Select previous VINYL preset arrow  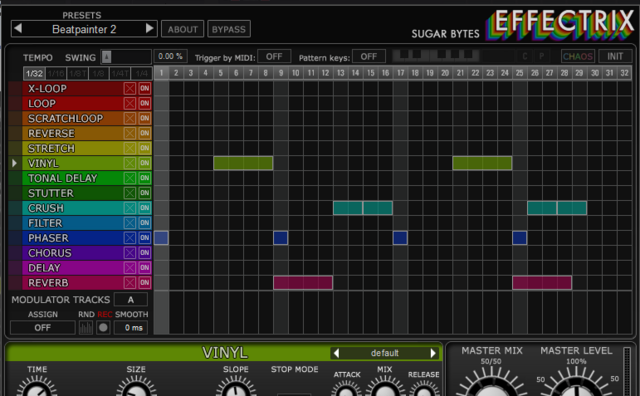coord(336,353)
